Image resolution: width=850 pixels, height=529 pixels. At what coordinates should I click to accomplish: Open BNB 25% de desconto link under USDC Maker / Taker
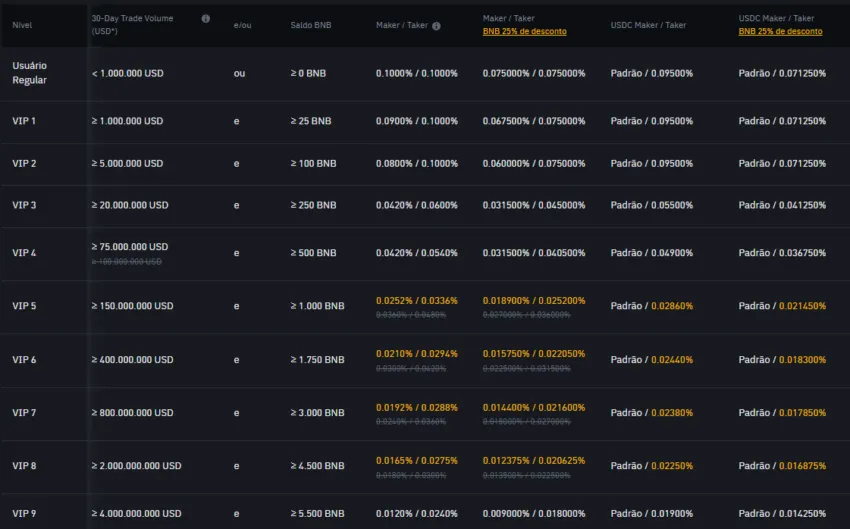click(x=780, y=31)
